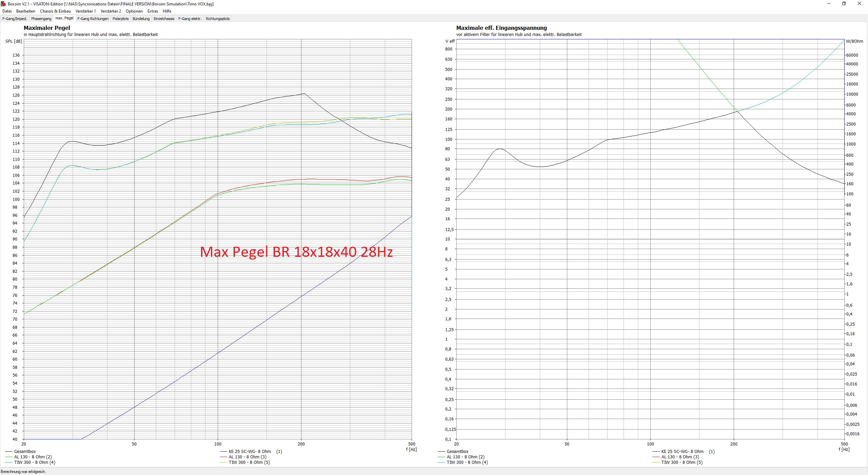This screenshot has width=868, height=475.
Task: Open the Richtungsplots tab
Action: (x=218, y=19)
